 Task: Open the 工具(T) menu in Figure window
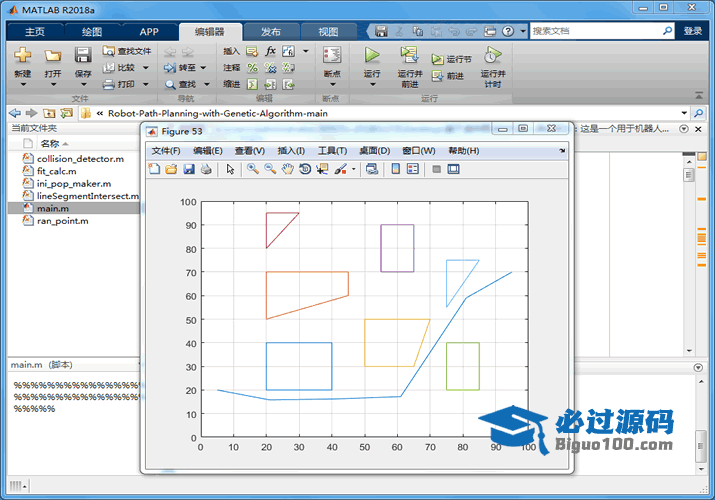coord(332,151)
